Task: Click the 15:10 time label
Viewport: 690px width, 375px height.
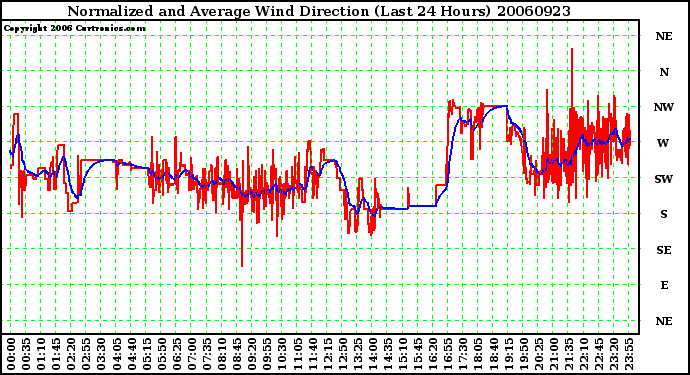Action: tap(402, 354)
